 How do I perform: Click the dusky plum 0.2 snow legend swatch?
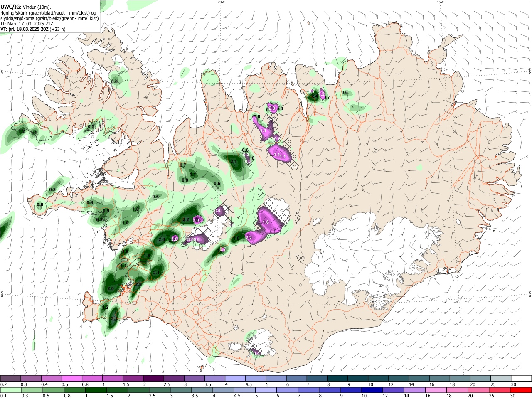pyautogui.click(x=11, y=378)
